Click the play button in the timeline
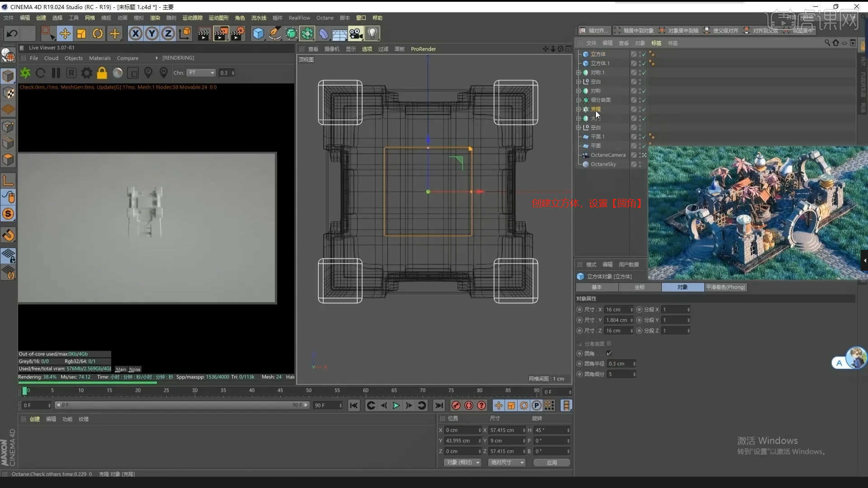Viewport: 868px width, 488px height. [x=396, y=405]
